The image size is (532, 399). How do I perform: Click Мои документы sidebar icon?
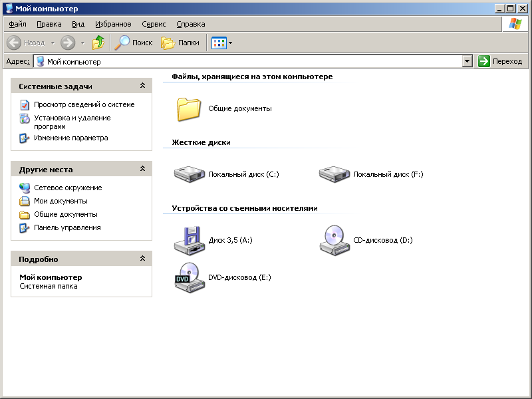point(25,201)
